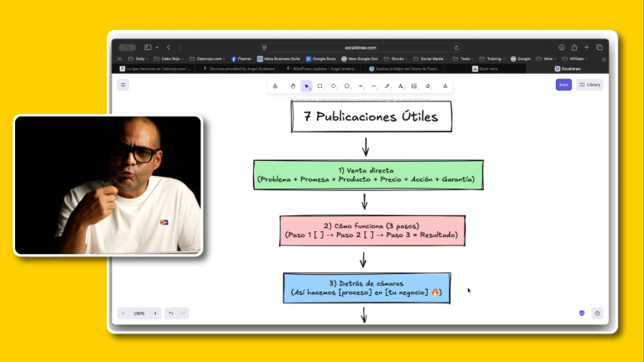This screenshot has height=362, width=644.
Task: Expand the Social Media bookmarks folder
Action: (x=432, y=59)
